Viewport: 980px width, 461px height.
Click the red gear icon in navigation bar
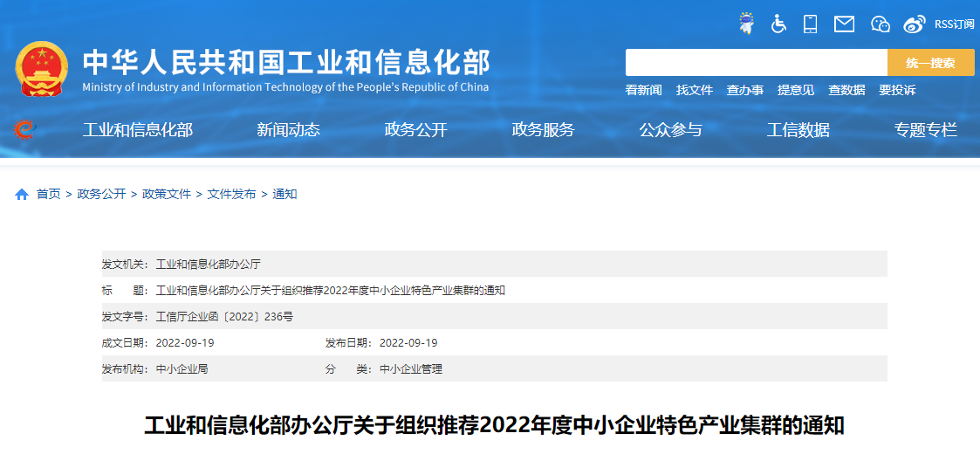pos(24,129)
